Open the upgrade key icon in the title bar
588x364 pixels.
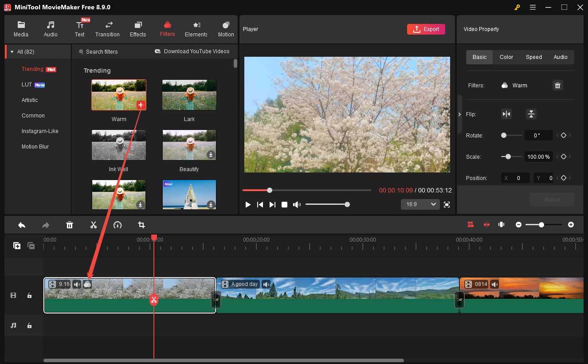click(517, 7)
